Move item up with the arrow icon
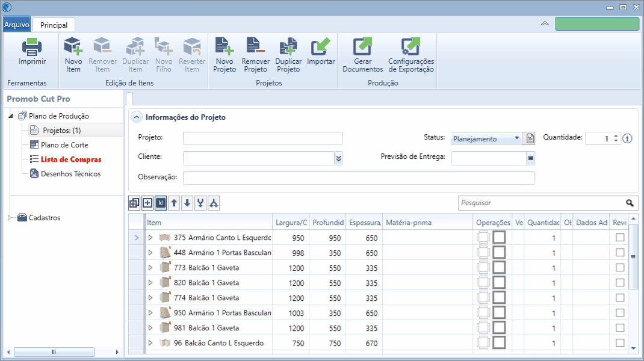This screenshot has width=644, height=361. pyautogui.click(x=174, y=203)
